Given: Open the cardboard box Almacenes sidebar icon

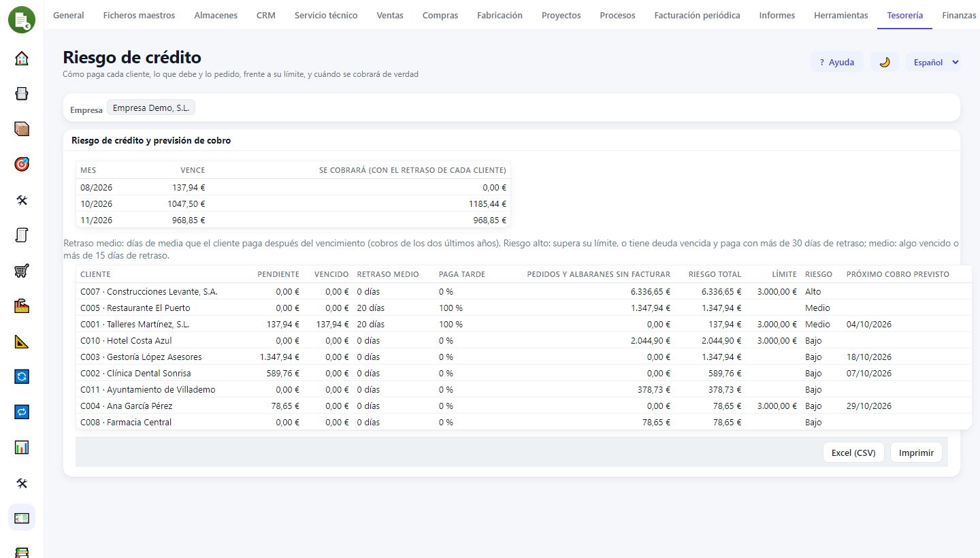Looking at the screenshot, I should 22,129.
